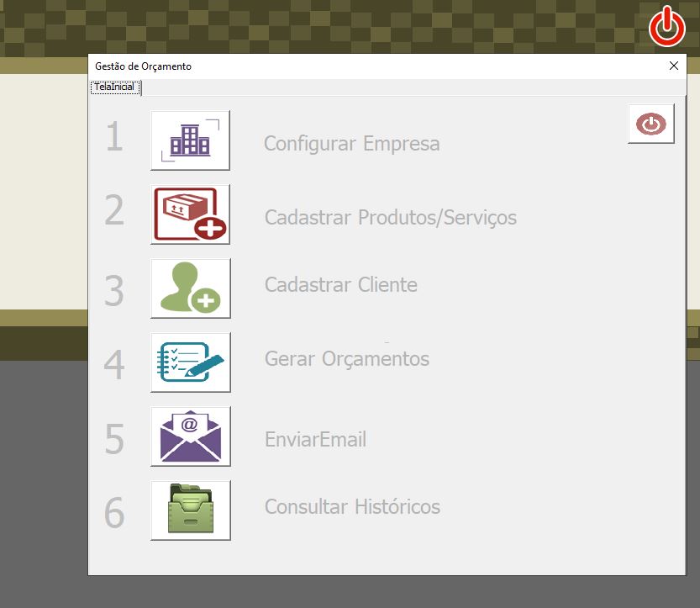Click the step number 2 label
This screenshot has width=700, height=608.
(x=114, y=210)
